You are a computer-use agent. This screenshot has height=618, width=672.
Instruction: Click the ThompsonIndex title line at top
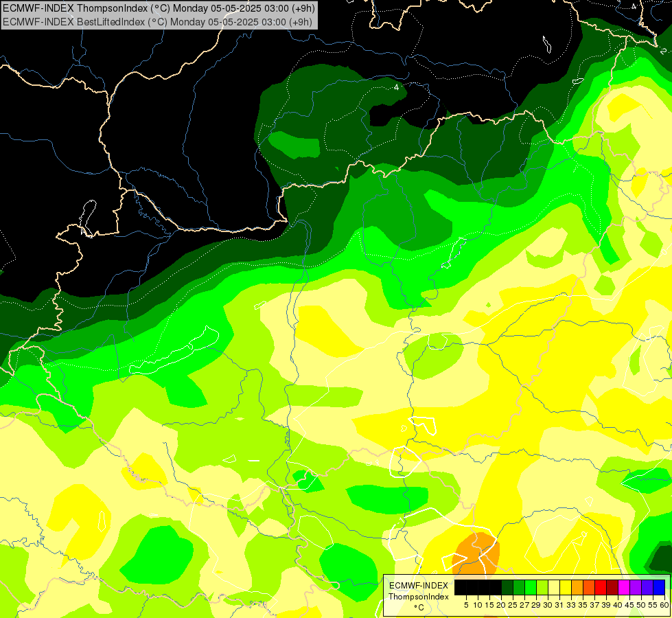159,8
